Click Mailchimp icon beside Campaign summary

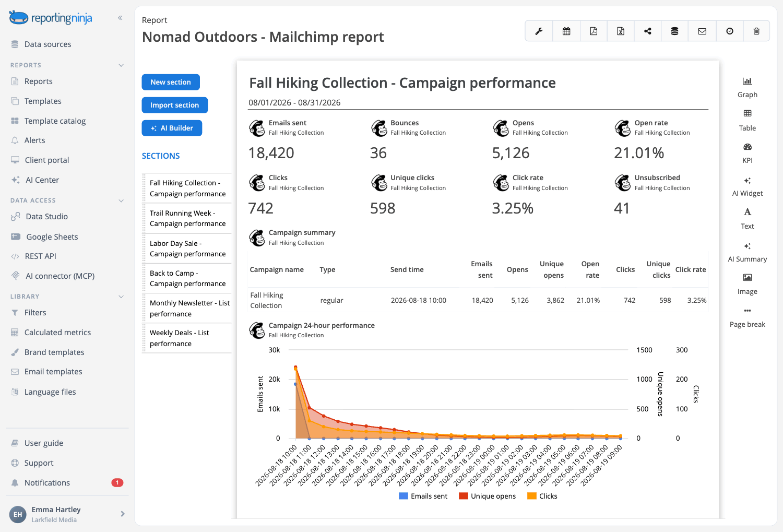(x=257, y=238)
